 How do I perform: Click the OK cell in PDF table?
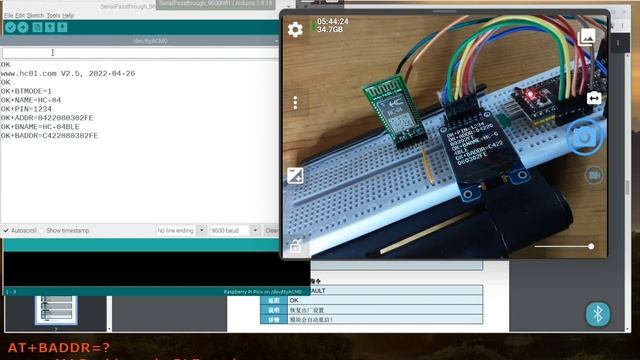pos(385,300)
